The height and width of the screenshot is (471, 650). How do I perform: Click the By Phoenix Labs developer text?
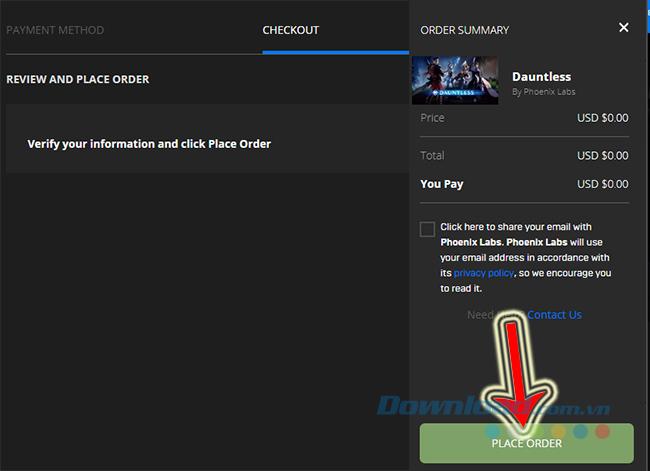coord(543,92)
